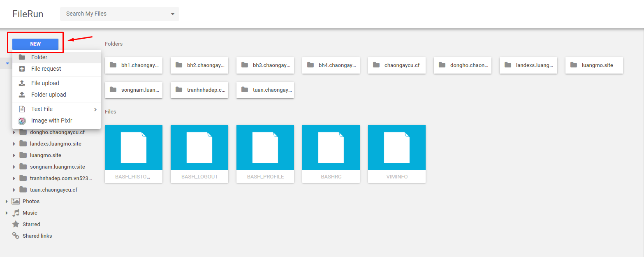The height and width of the screenshot is (257, 644).
Task: Click the folder icon on tuan.chaongay card
Action: click(x=245, y=90)
